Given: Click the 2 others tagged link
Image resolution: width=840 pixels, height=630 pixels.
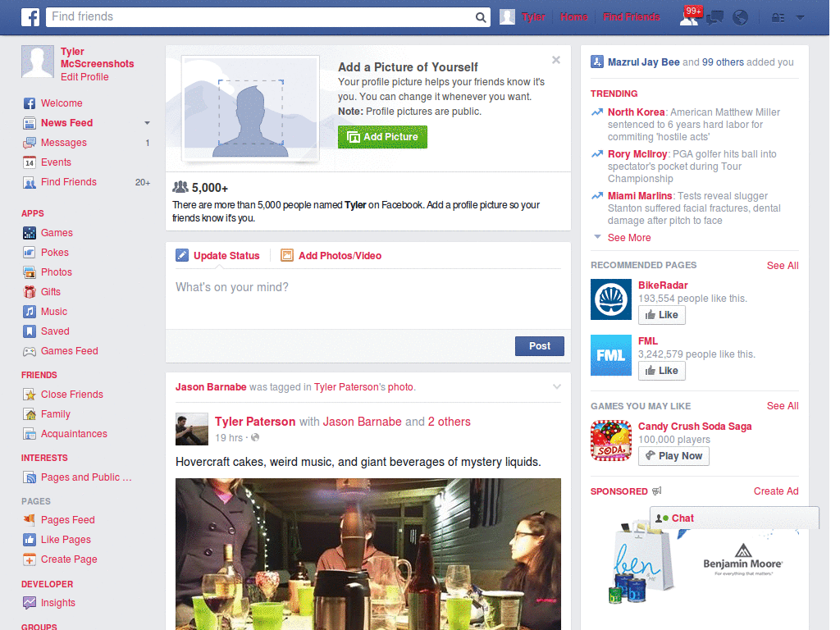Looking at the screenshot, I should pos(449,422).
